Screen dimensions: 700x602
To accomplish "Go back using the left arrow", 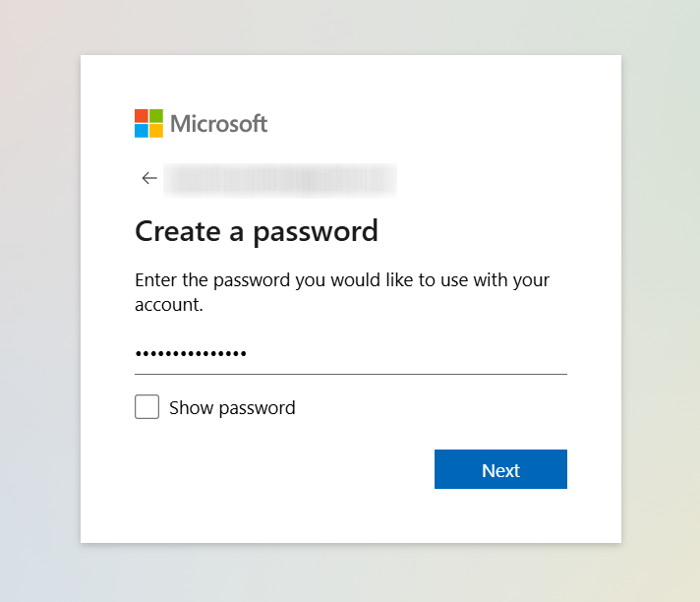I will [149, 178].
